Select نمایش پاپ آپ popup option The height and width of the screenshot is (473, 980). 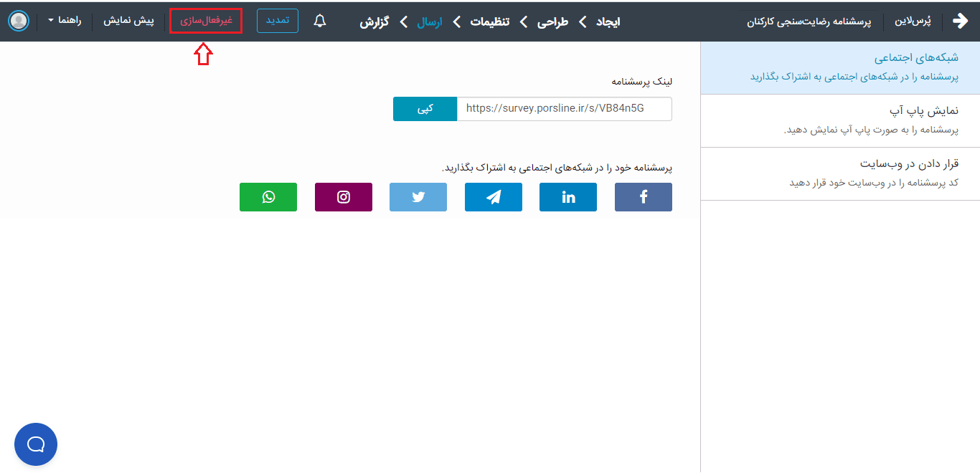[x=839, y=120]
